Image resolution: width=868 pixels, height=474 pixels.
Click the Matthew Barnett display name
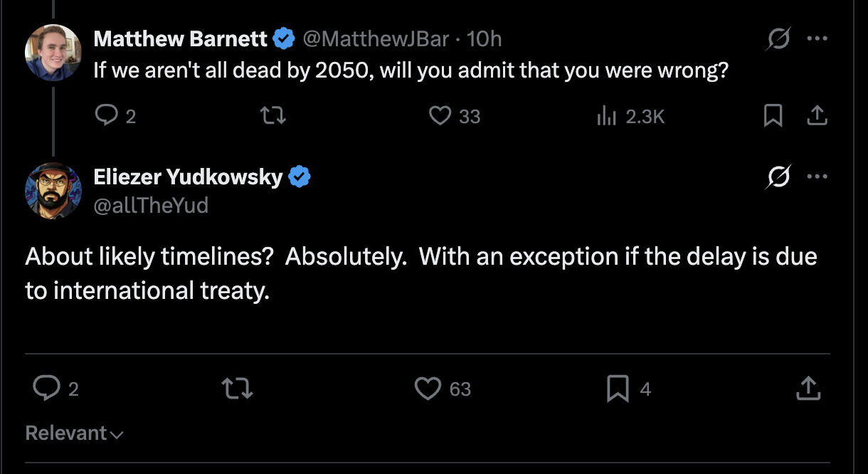pos(180,38)
